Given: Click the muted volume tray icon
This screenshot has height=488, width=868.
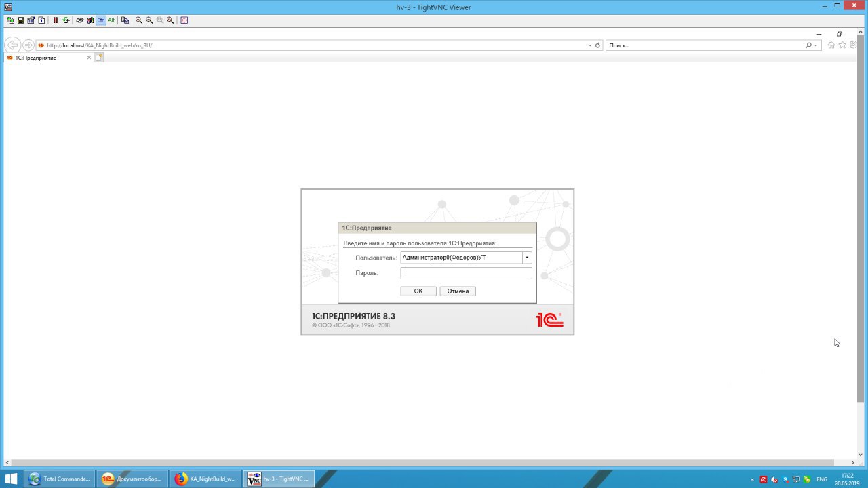Looking at the screenshot, I should (774, 480).
